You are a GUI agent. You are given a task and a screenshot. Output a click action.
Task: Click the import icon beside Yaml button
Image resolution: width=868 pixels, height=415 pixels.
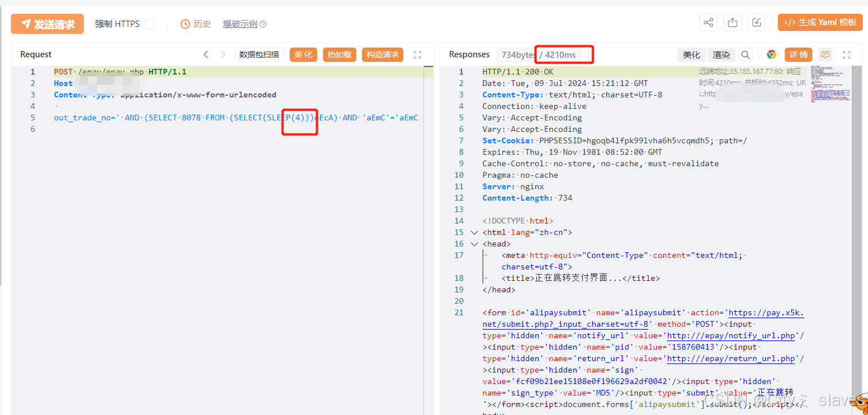point(757,23)
